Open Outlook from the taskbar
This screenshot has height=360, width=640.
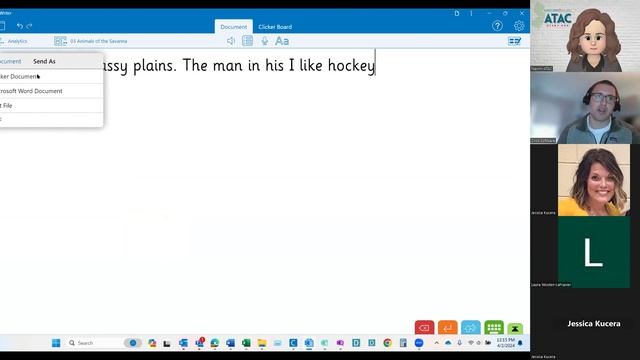183,343
